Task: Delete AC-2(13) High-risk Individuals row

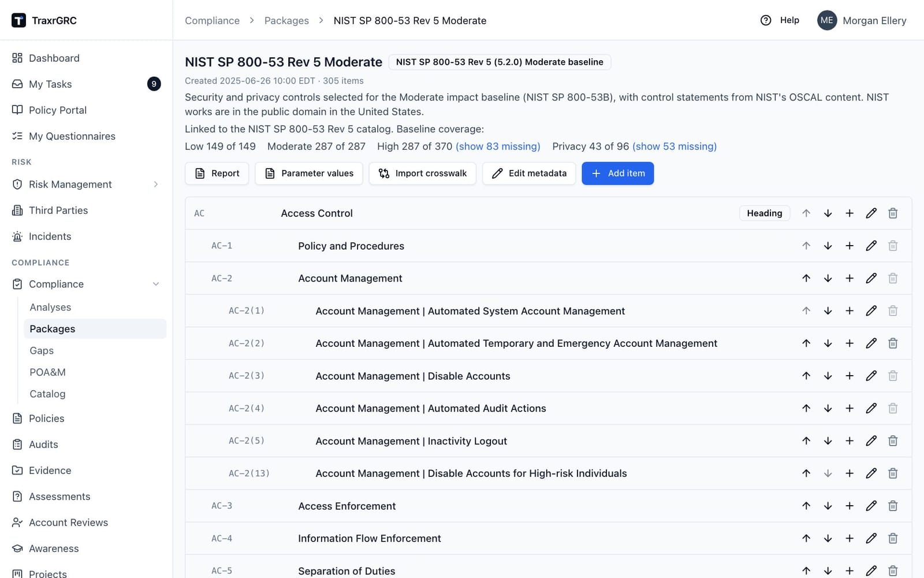Action: pos(893,473)
